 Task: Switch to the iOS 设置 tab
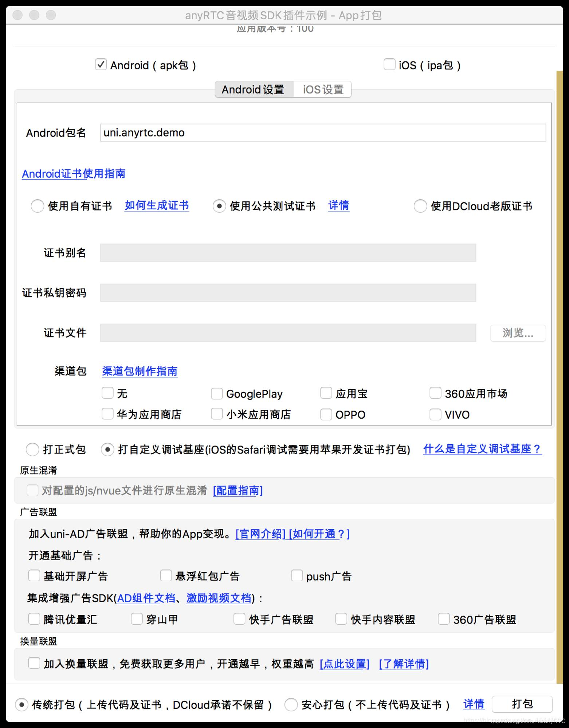[323, 90]
